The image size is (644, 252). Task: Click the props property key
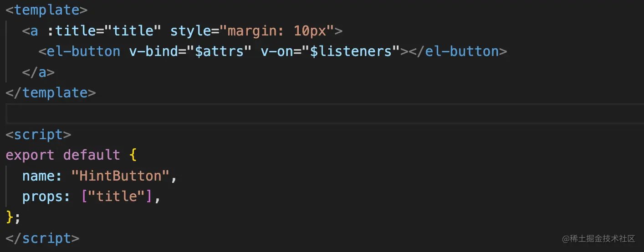(x=42, y=197)
